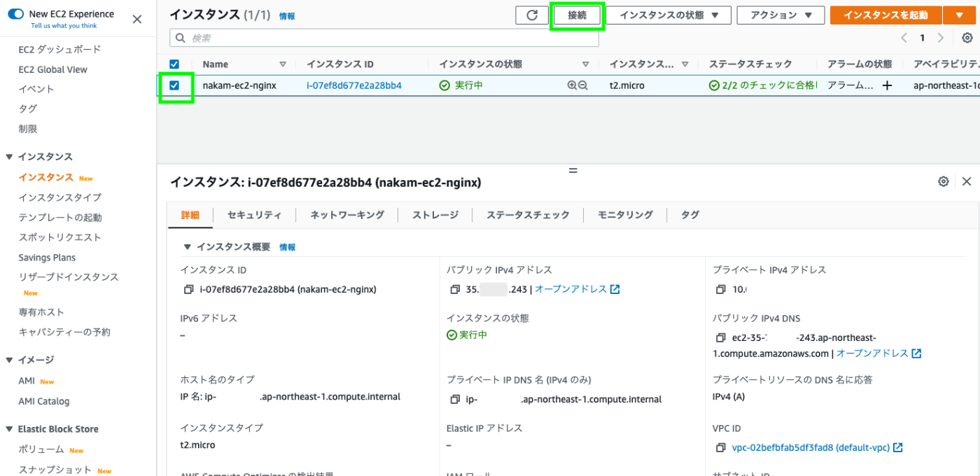This screenshot has width=980, height=476.
Task: Open AMI Catalog in sidebar
Action: [43, 401]
